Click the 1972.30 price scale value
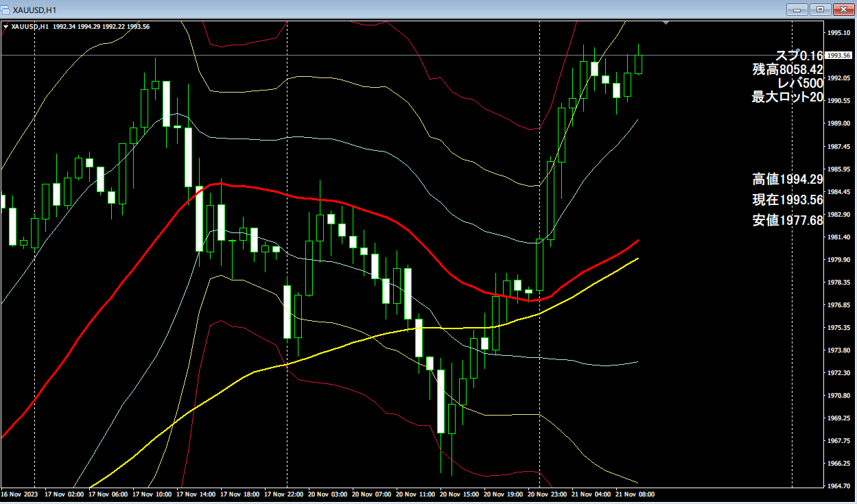 click(x=838, y=373)
